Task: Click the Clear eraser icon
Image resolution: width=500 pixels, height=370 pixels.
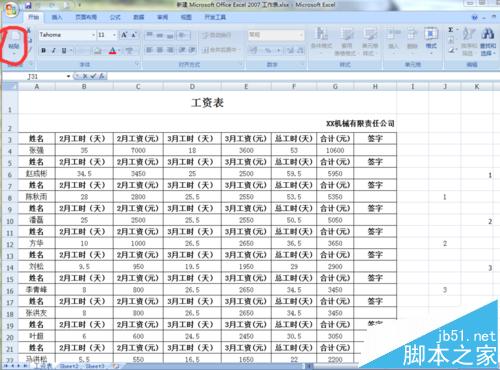Action: pos(451,51)
